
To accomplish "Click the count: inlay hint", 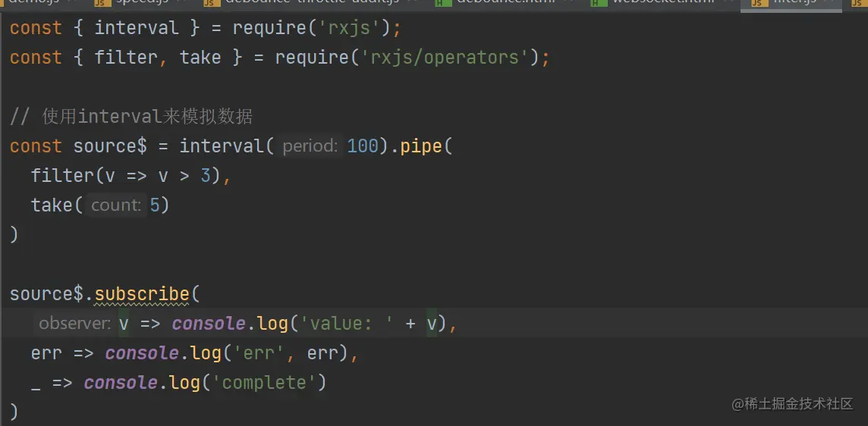I will point(116,205).
